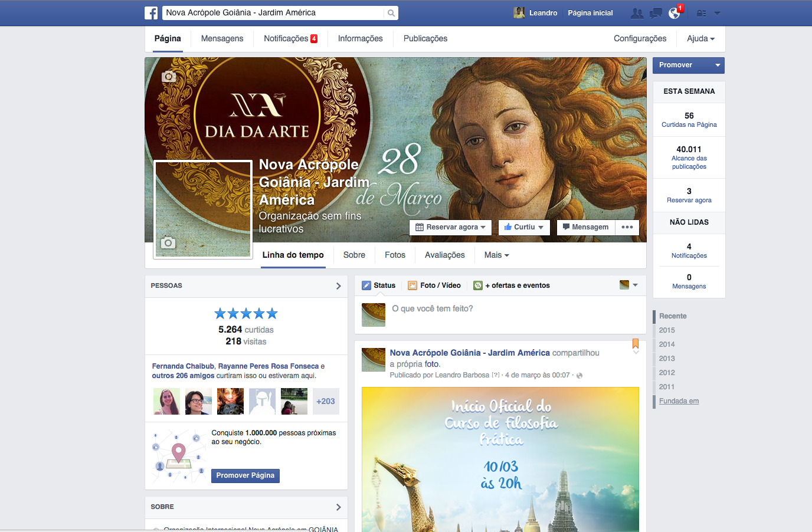The image size is (812, 532).
Task: Open Rayanne Peres Rosa Fonseca link
Action: (269, 366)
